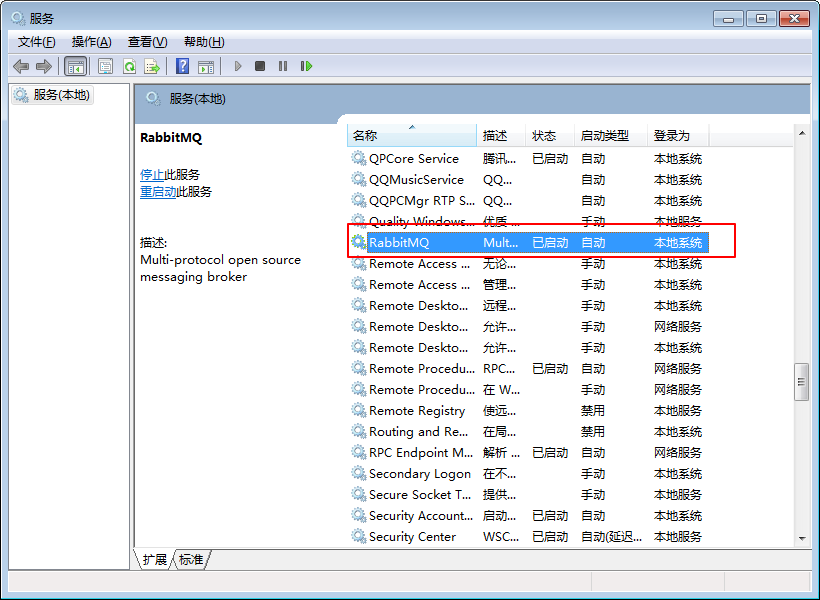Click the green Refresh toolbar icon
This screenshot has height=600, width=820.
(x=129, y=66)
